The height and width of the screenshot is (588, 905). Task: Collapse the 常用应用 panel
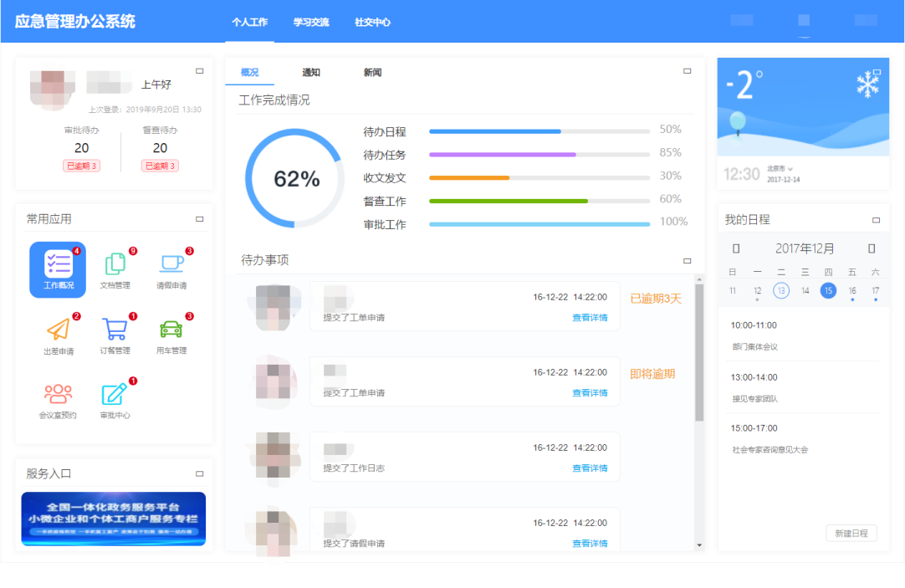[199, 219]
